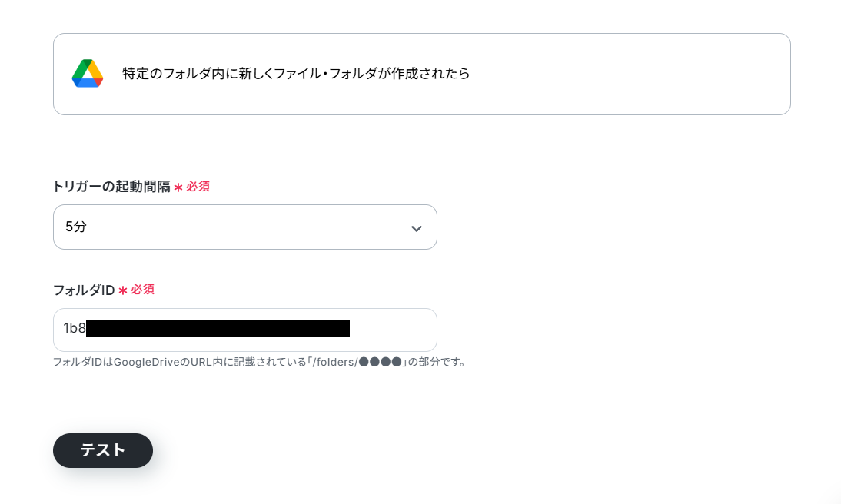Run the test with the テスト button
The height and width of the screenshot is (504, 841).
tap(103, 450)
